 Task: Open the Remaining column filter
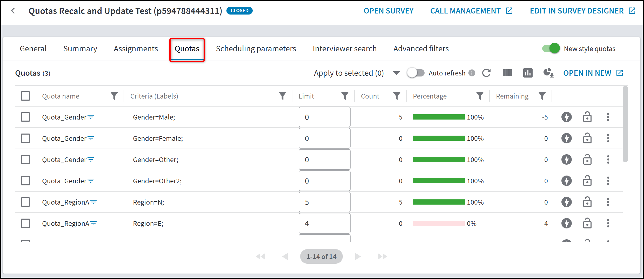pos(542,96)
